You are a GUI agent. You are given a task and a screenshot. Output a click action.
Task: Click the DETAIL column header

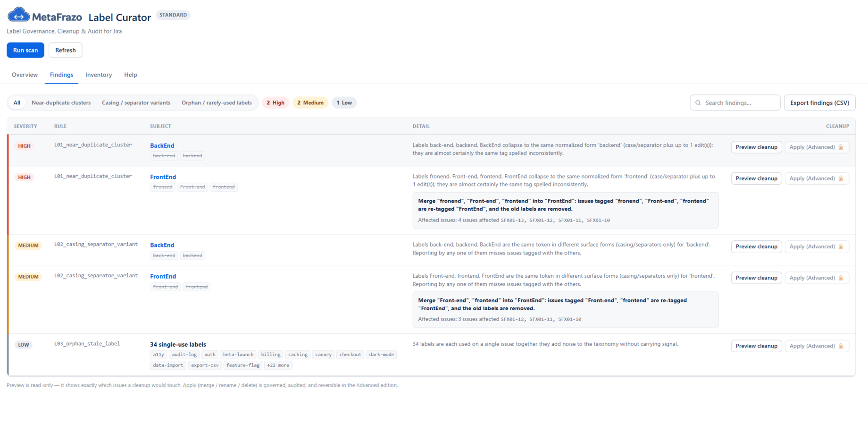(421, 127)
